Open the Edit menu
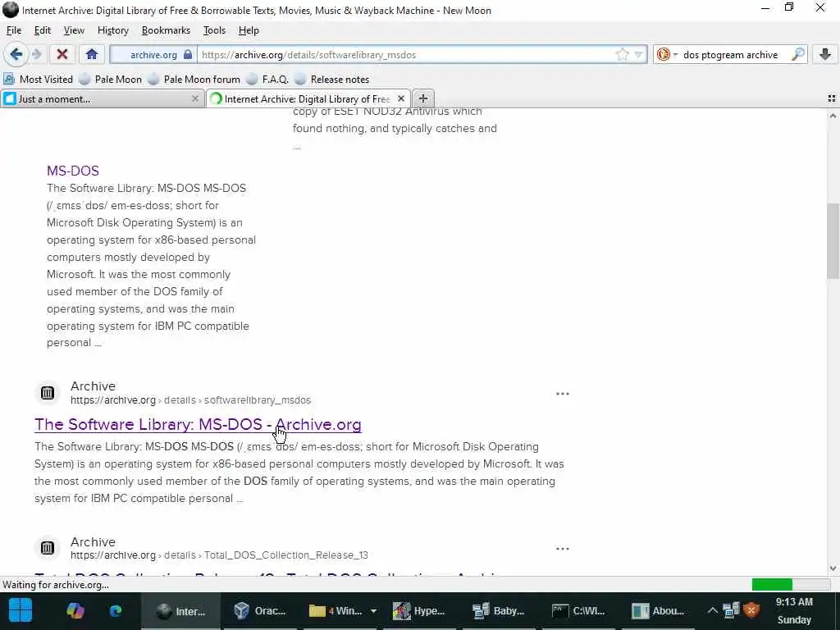 tap(43, 30)
